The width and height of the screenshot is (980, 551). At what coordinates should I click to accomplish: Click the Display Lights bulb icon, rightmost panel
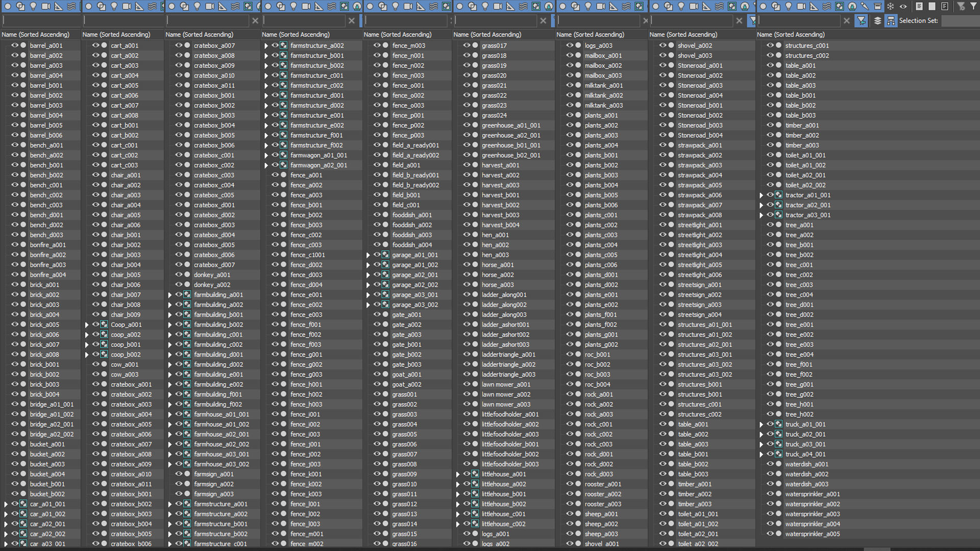789,6
